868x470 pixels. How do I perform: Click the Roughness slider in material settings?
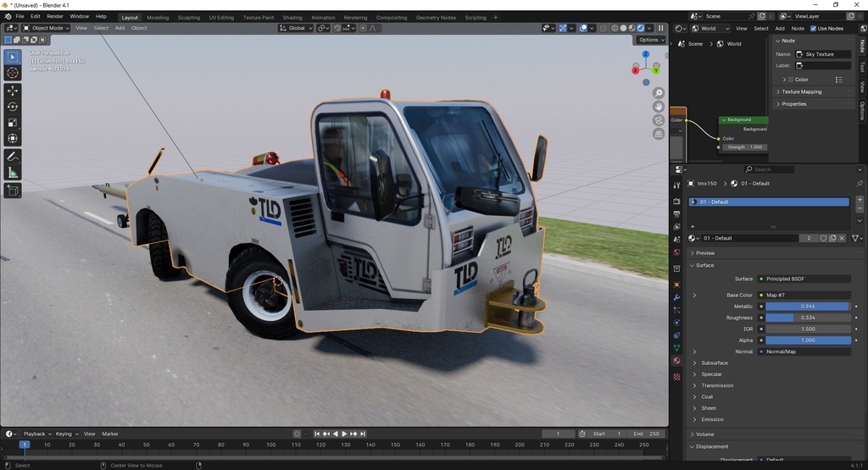point(808,318)
